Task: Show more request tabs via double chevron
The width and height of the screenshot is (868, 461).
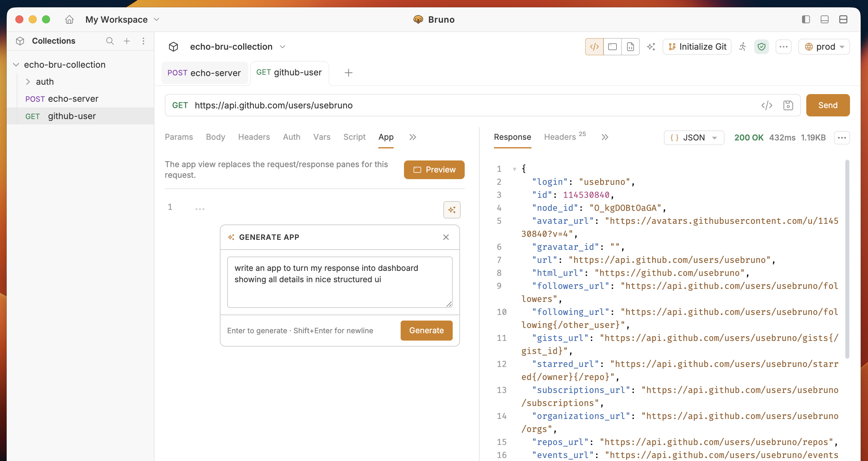Action: click(x=413, y=137)
